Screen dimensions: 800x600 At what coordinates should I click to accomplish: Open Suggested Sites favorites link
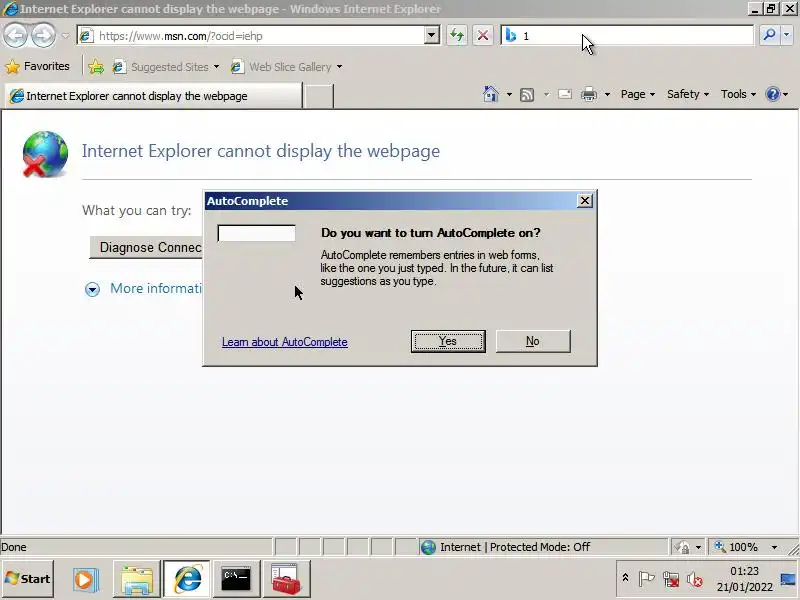[165, 67]
